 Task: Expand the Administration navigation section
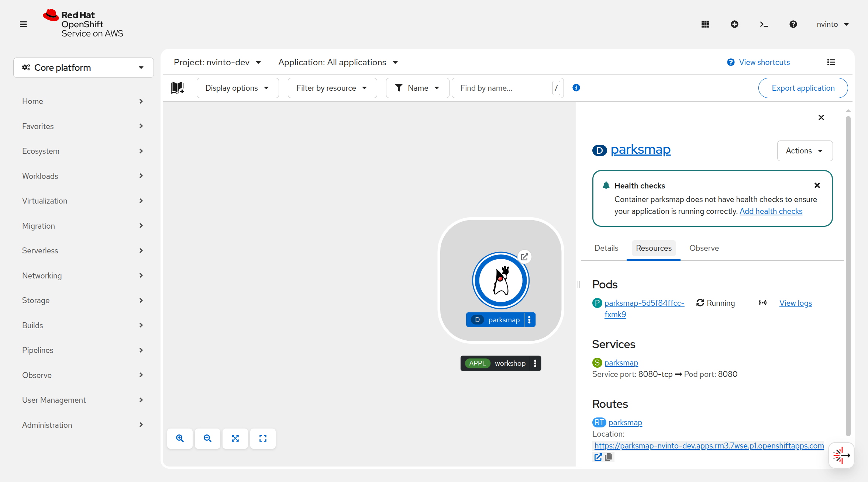coord(83,425)
